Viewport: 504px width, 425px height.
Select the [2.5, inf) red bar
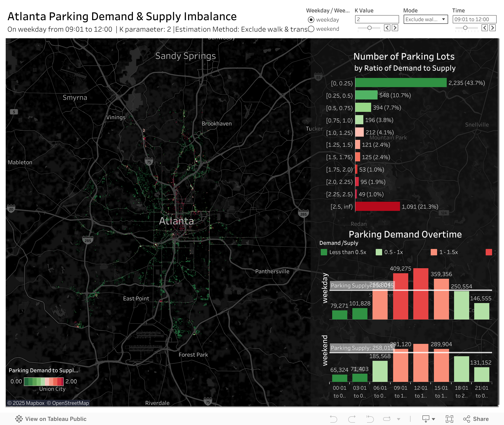(x=377, y=207)
